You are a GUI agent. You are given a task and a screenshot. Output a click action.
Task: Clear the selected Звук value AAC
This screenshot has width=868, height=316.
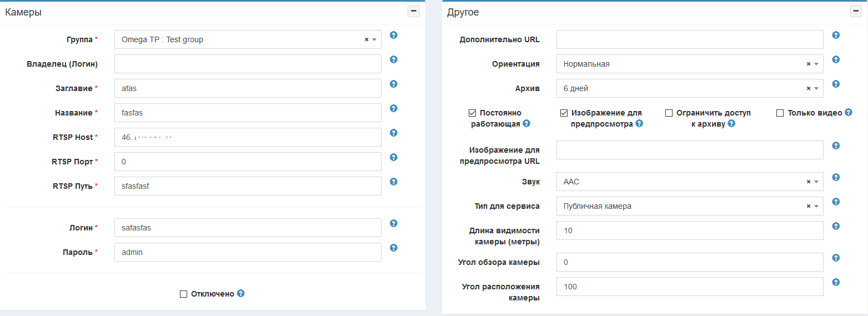pyautogui.click(x=809, y=182)
